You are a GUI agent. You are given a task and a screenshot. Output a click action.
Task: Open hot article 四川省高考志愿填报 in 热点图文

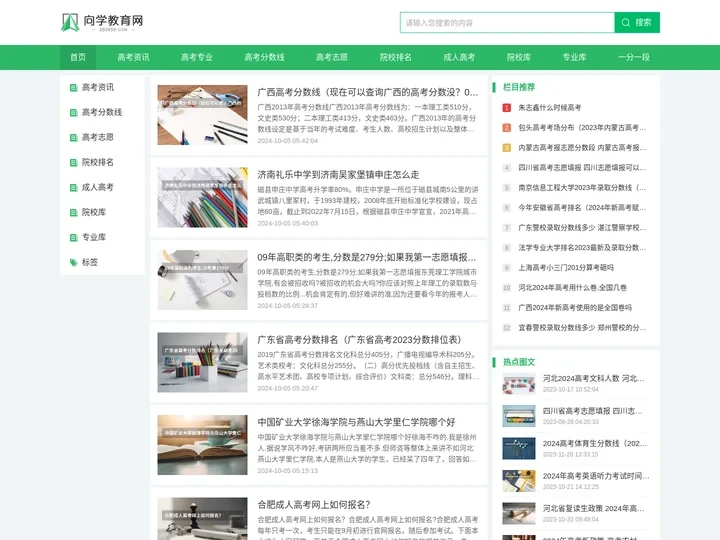pos(592,411)
